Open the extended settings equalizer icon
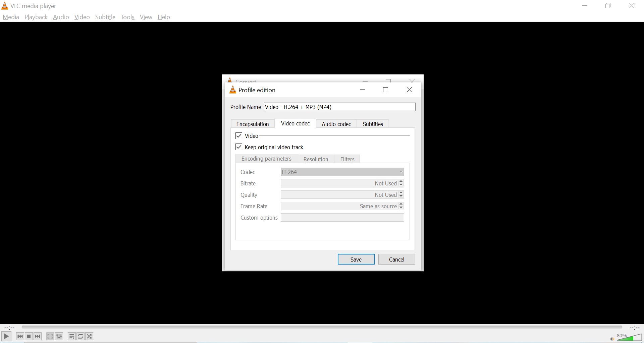Viewport: 644px width, 343px height. [59, 336]
